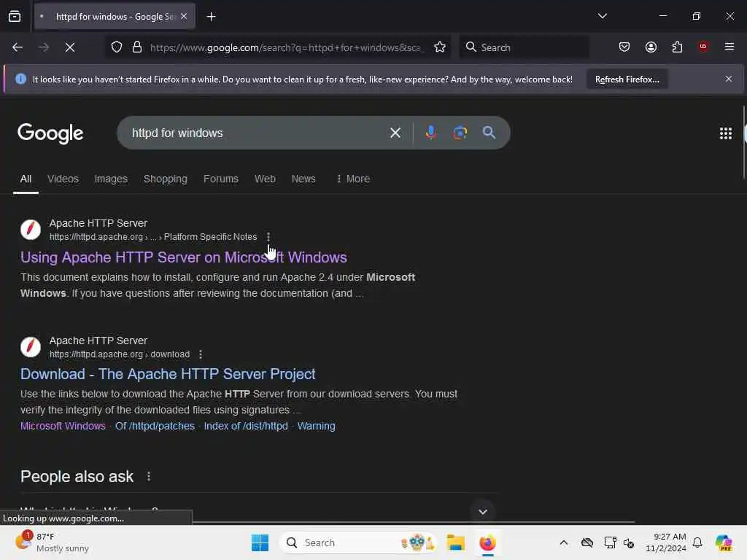
Task: Select the All results tab
Action: click(26, 179)
